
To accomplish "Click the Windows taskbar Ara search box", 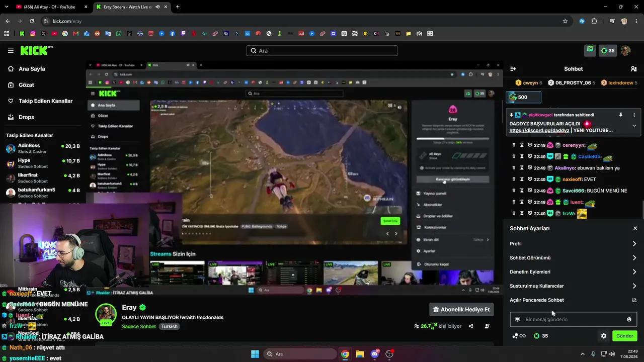I will 300,354.
